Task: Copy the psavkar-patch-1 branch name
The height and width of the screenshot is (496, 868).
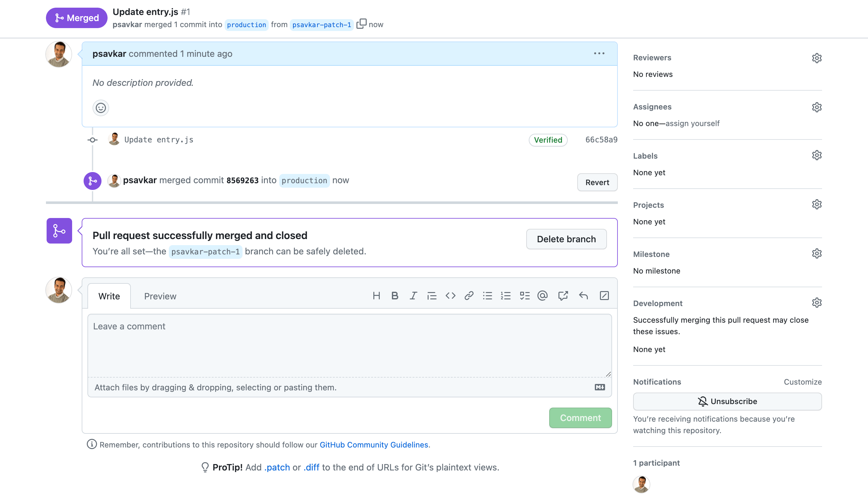Action: pos(361,24)
